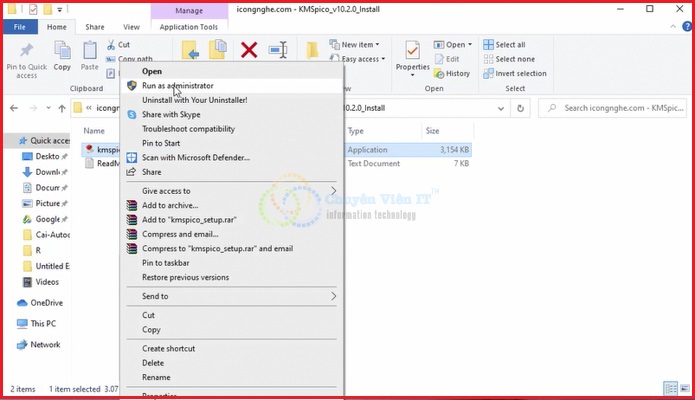Open the Application Tools tab

[189, 27]
